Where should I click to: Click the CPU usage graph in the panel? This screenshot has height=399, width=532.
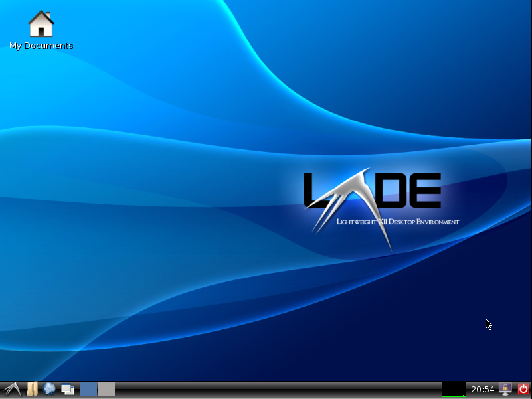(454, 389)
